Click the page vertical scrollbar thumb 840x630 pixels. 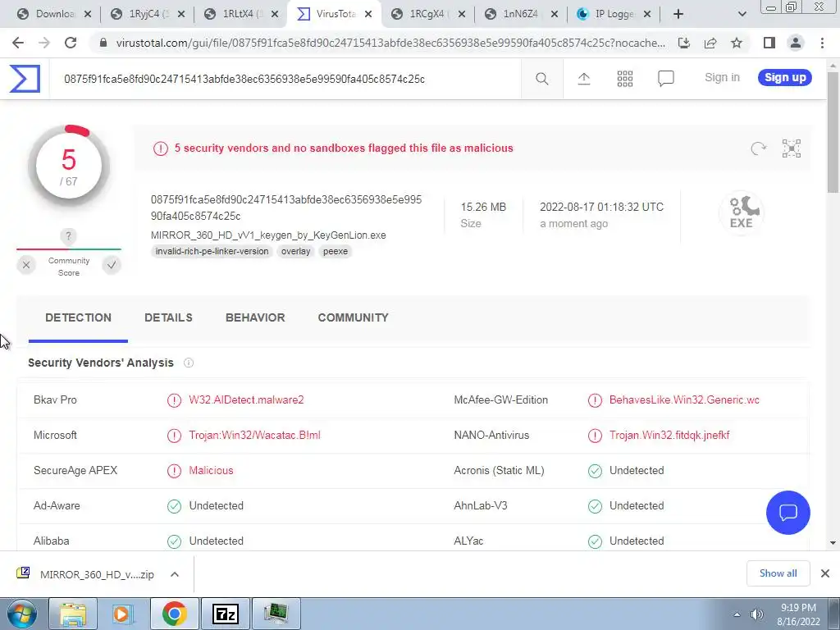pyautogui.click(x=833, y=131)
